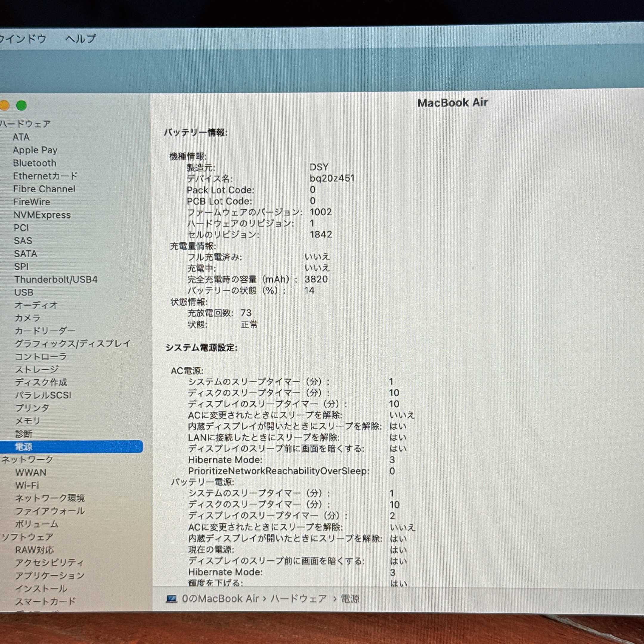Select Bluetooth in the sidebar
Viewport: 644px width, 644px height.
(35, 163)
